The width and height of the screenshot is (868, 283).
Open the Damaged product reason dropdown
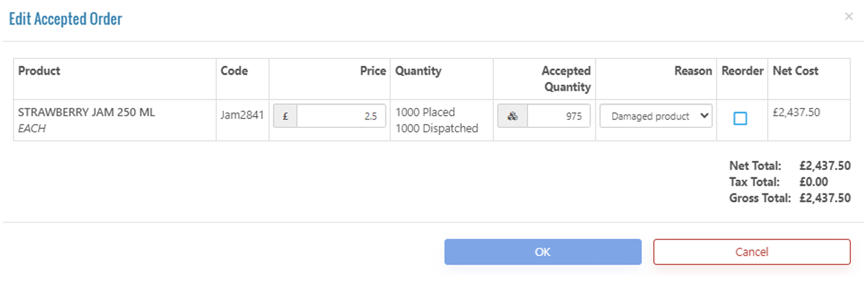(x=656, y=117)
